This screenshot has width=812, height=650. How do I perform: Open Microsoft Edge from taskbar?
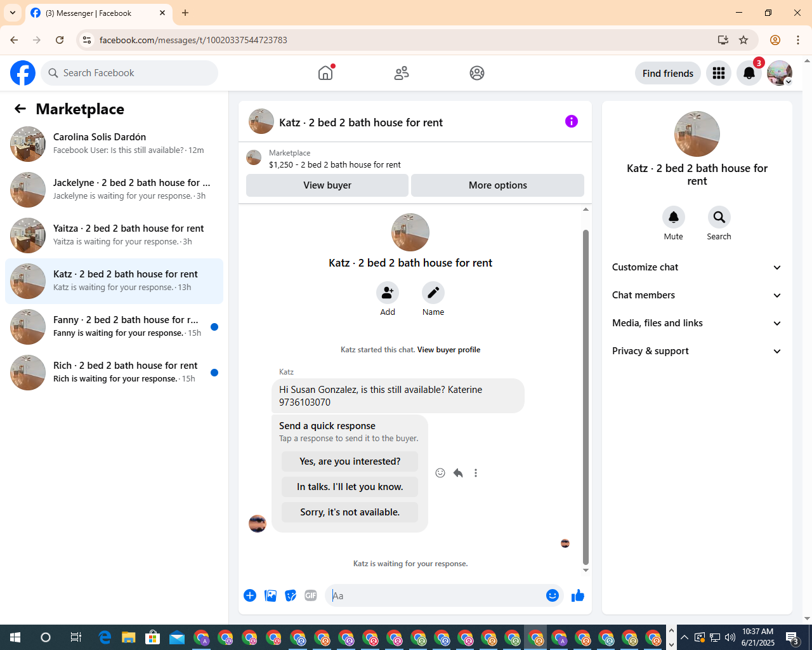pyautogui.click(x=105, y=637)
